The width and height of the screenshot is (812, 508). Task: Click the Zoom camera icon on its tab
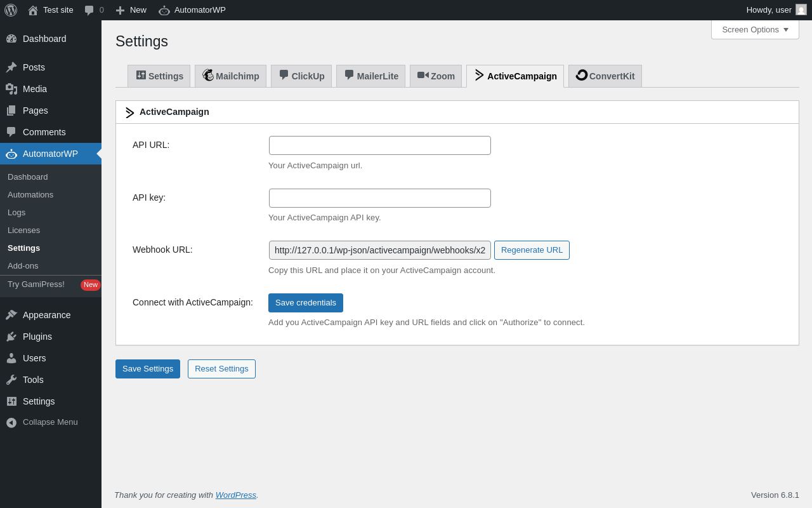423,75
